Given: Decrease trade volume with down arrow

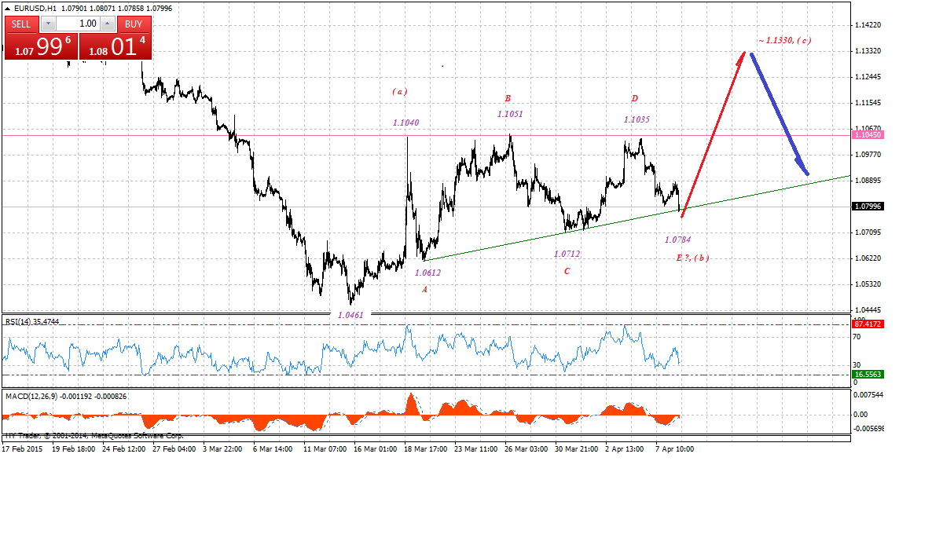Looking at the screenshot, I should (x=49, y=24).
